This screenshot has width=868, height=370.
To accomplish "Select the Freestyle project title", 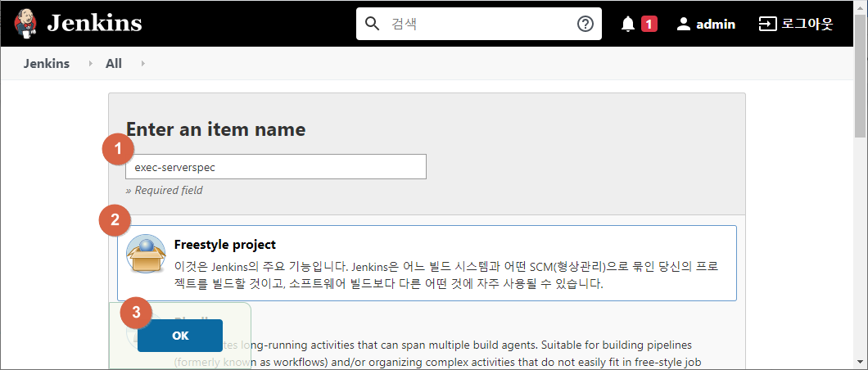I will click(x=224, y=244).
